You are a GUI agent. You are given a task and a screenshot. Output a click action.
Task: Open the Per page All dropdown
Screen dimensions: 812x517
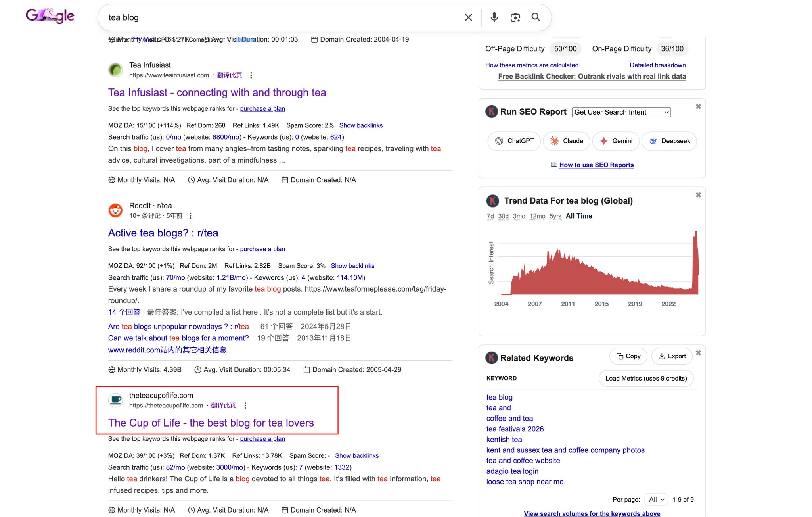(x=656, y=500)
